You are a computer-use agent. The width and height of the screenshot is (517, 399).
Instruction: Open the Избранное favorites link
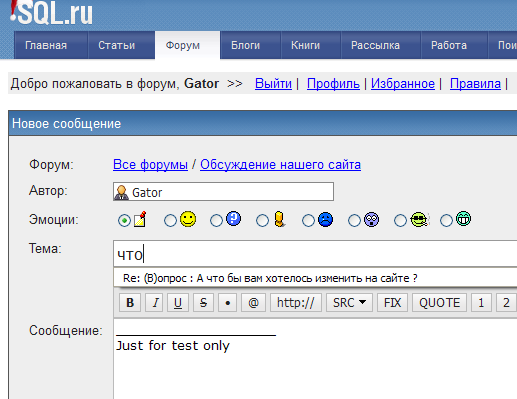point(403,83)
